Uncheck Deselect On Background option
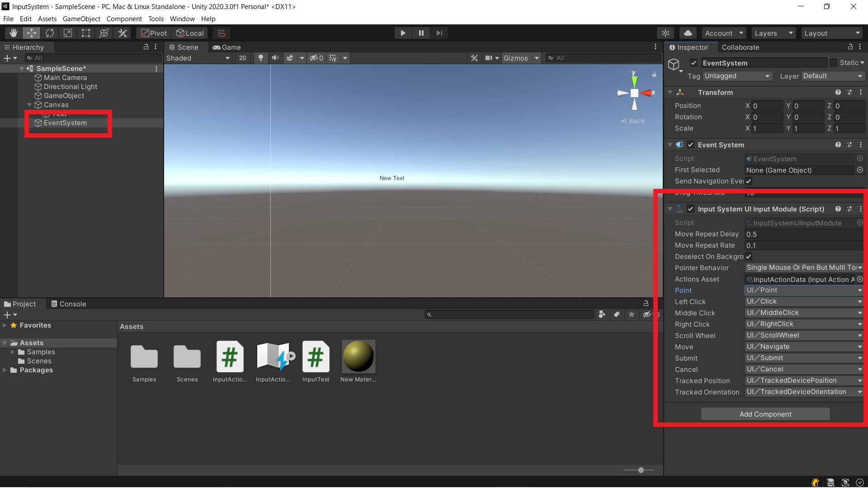This screenshot has height=488, width=868. pyautogui.click(x=749, y=257)
